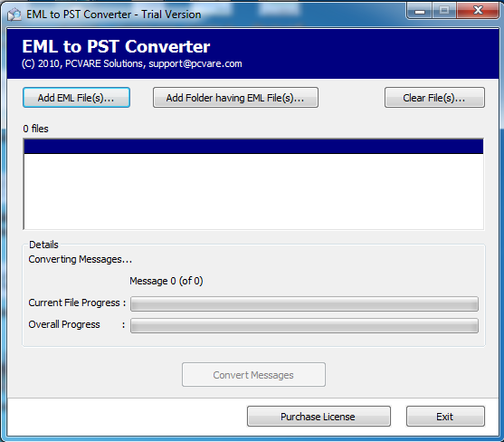Clear the file list with Clear File(s)
This screenshot has width=504, height=442.
pyautogui.click(x=434, y=98)
